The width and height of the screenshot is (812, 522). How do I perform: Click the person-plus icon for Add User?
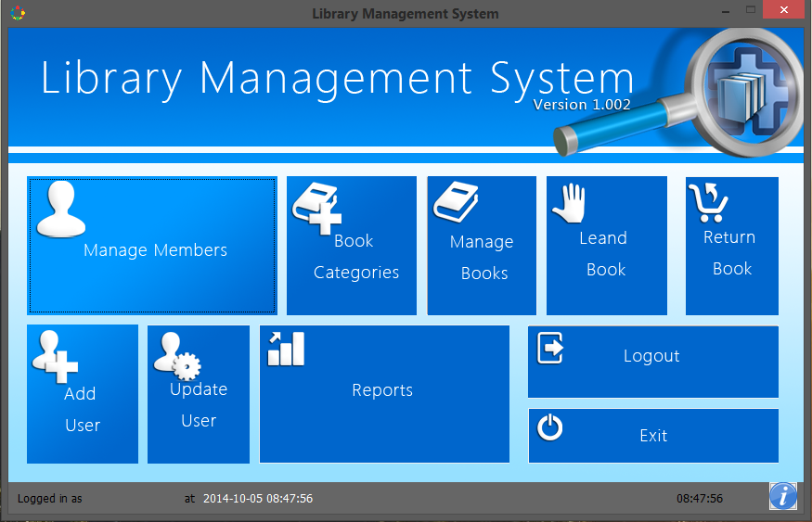coord(55,357)
